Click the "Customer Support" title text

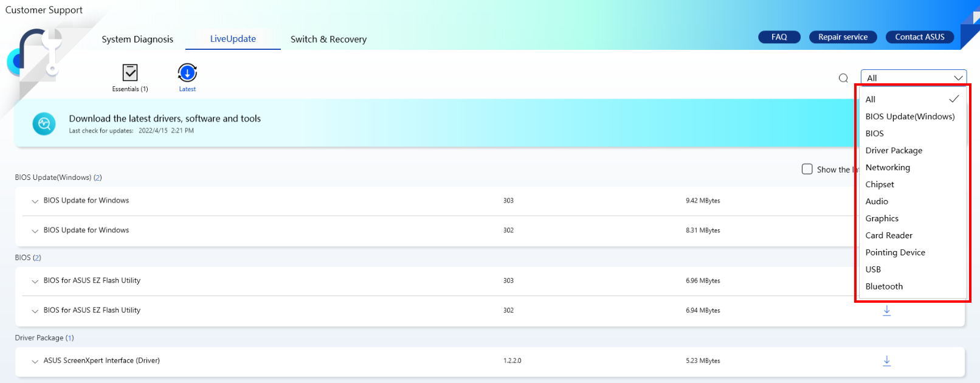coord(44,10)
